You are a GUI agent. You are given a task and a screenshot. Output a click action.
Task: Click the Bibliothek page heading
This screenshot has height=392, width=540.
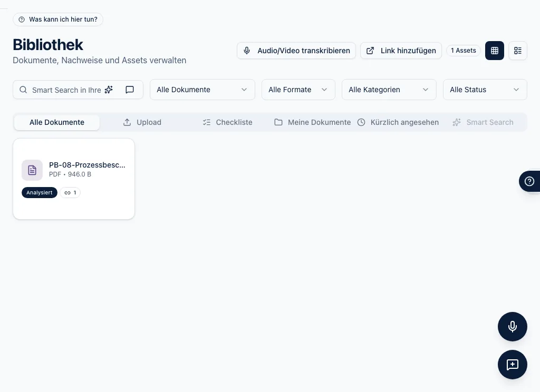[48, 45]
